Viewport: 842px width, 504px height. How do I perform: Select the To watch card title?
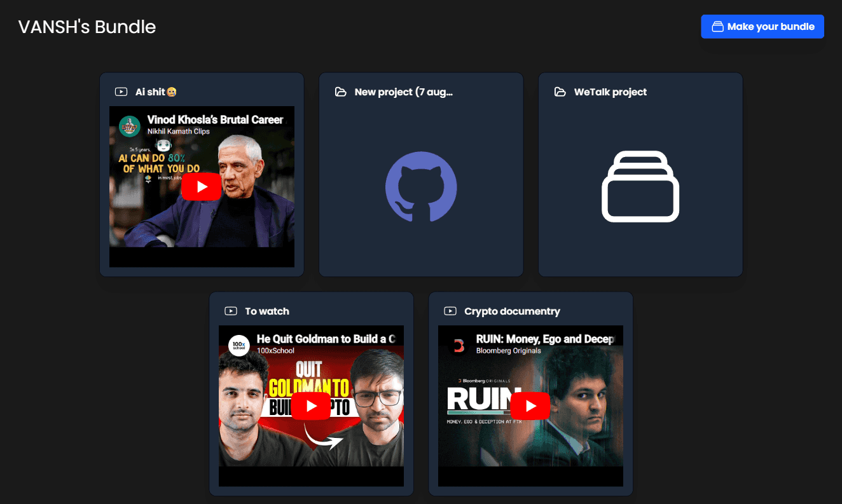pos(267,311)
